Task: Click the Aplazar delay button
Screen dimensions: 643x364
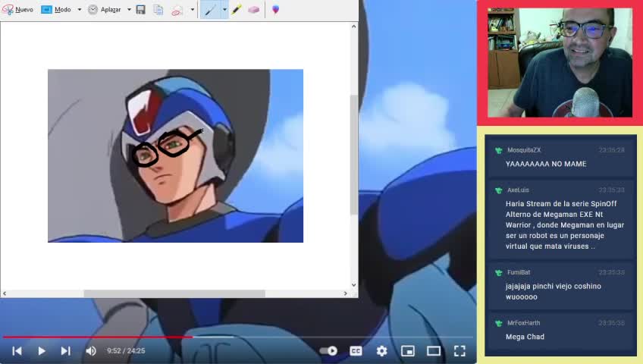Action: click(x=105, y=9)
